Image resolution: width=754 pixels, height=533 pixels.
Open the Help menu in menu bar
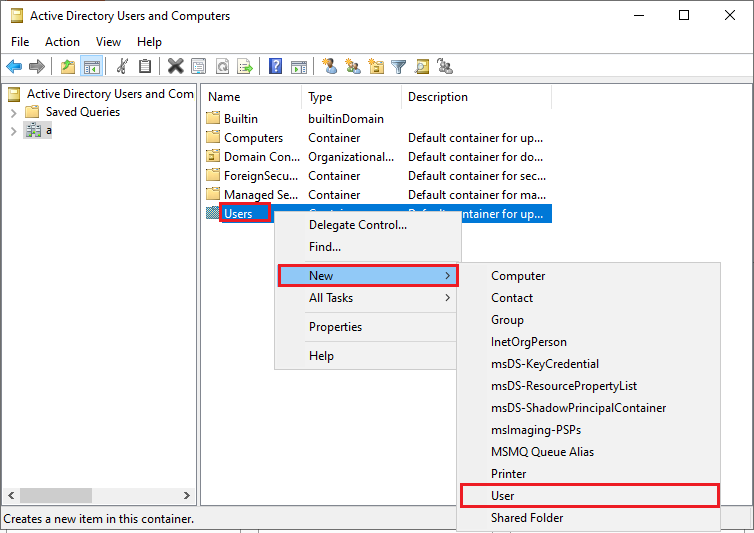coord(149,42)
